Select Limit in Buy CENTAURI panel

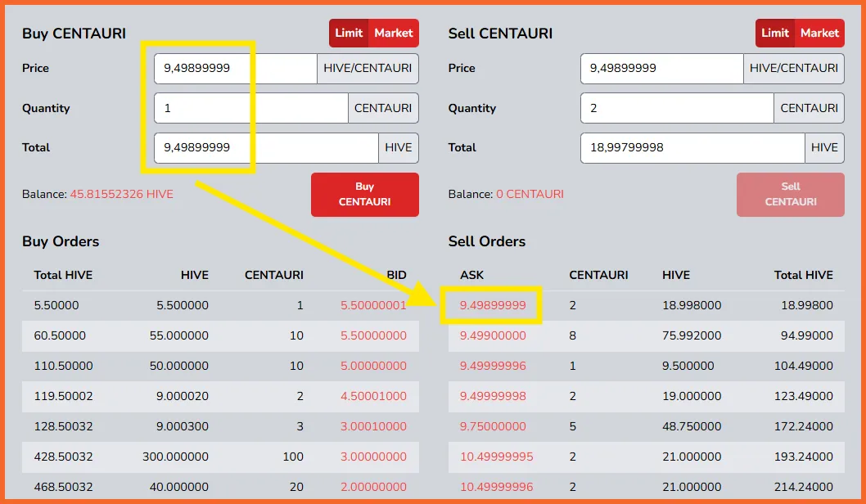pos(349,33)
